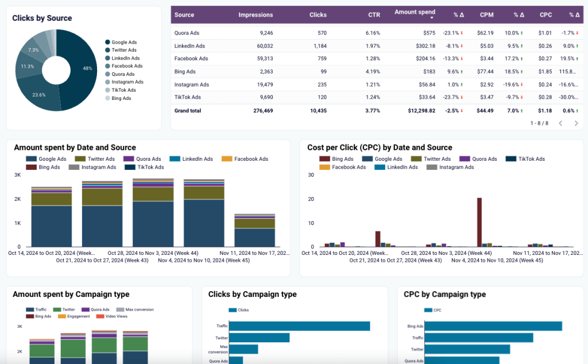The height and width of the screenshot is (364, 588).
Task: Click impressions value 60,032
Action: click(265, 46)
